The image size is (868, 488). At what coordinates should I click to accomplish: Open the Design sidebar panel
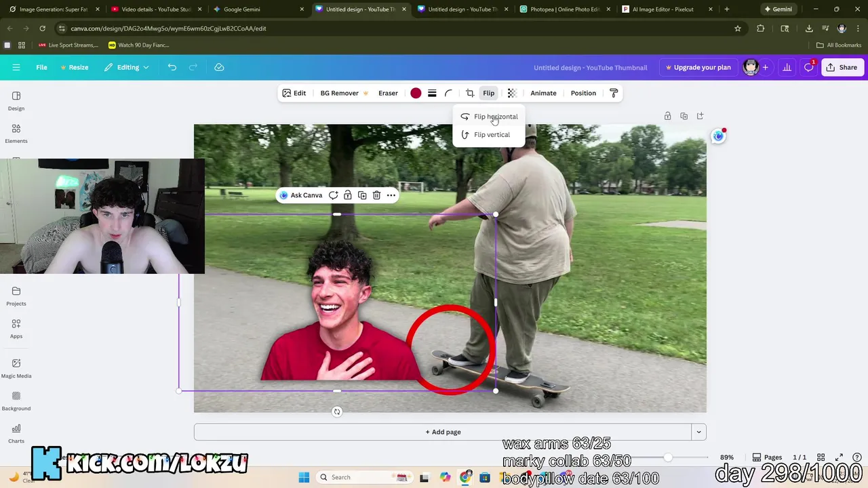coord(16,101)
